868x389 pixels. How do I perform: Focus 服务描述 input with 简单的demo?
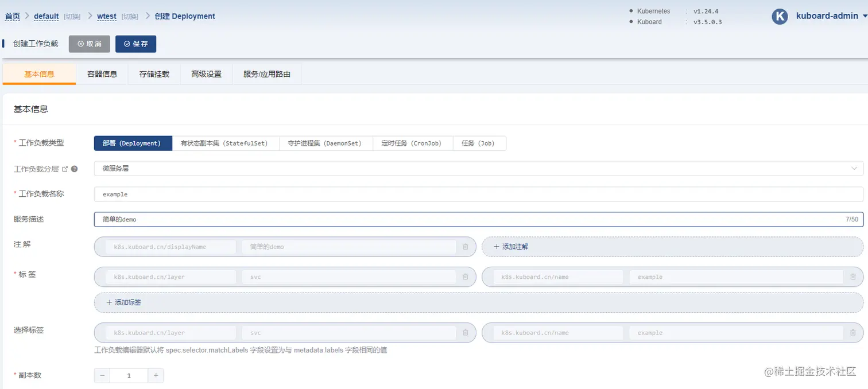tap(479, 220)
